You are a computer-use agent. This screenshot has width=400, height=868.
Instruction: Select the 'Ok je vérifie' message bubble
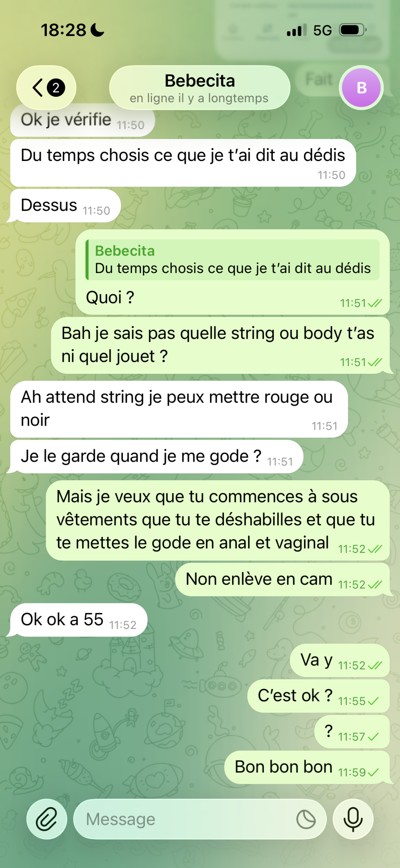[82, 121]
